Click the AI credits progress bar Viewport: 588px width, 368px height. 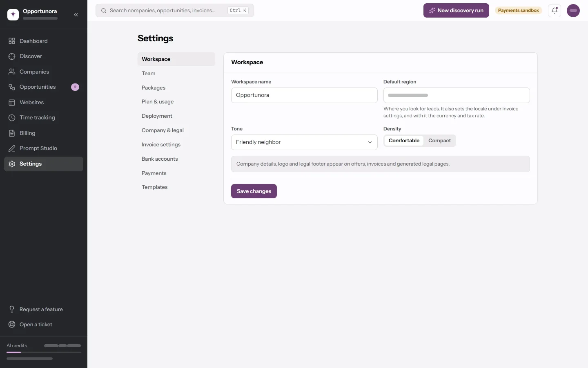[44, 352]
